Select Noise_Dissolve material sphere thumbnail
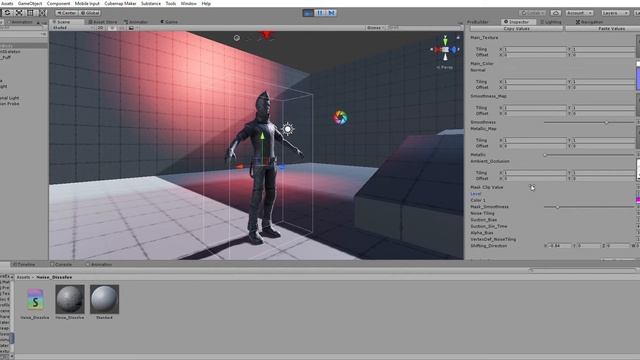This screenshot has height=360, width=640. point(70,299)
